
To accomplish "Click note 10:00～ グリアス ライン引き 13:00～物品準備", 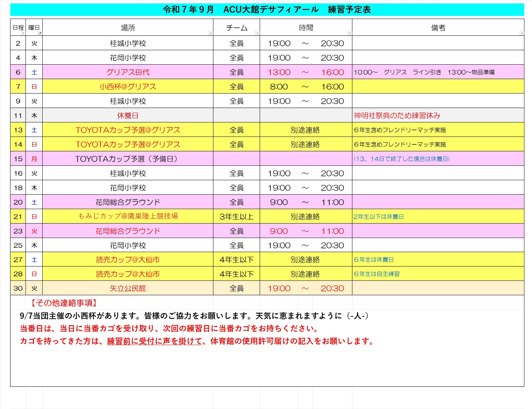I will [424, 72].
